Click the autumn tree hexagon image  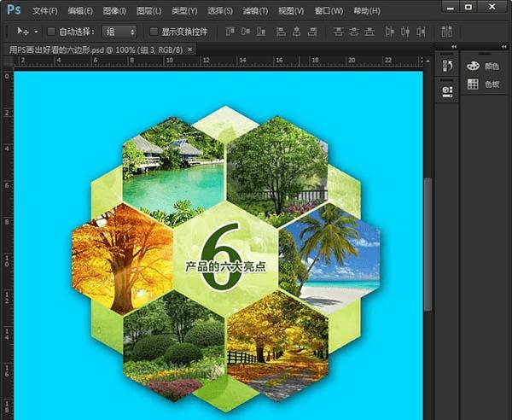coord(122,259)
